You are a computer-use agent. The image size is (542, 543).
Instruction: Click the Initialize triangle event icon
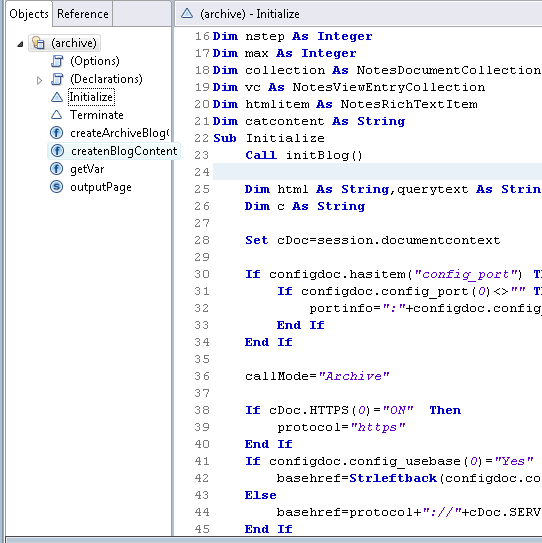coord(57,97)
